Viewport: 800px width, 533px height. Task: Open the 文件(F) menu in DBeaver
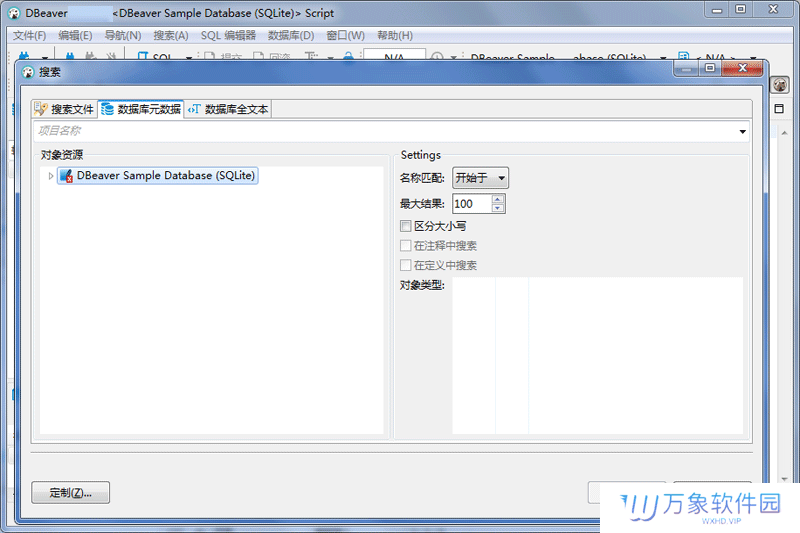pos(29,36)
